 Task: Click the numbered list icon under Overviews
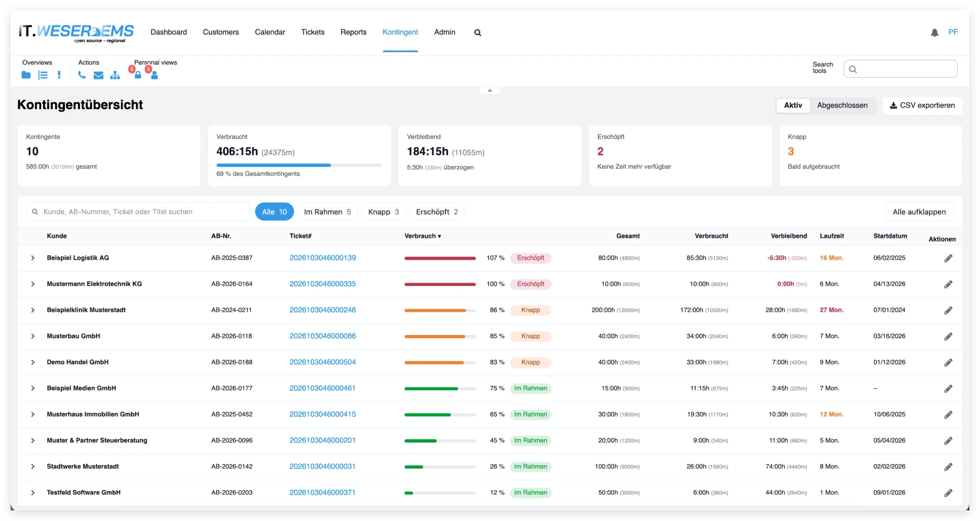tap(43, 75)
